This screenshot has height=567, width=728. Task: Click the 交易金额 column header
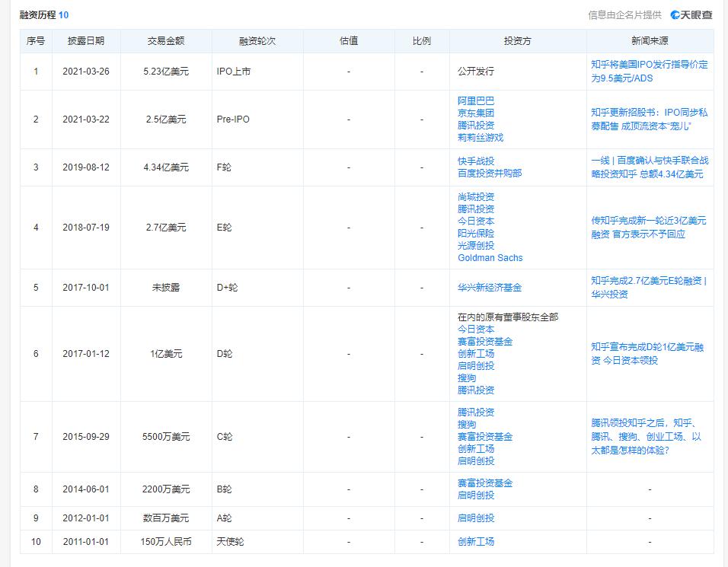coord(166,41)
